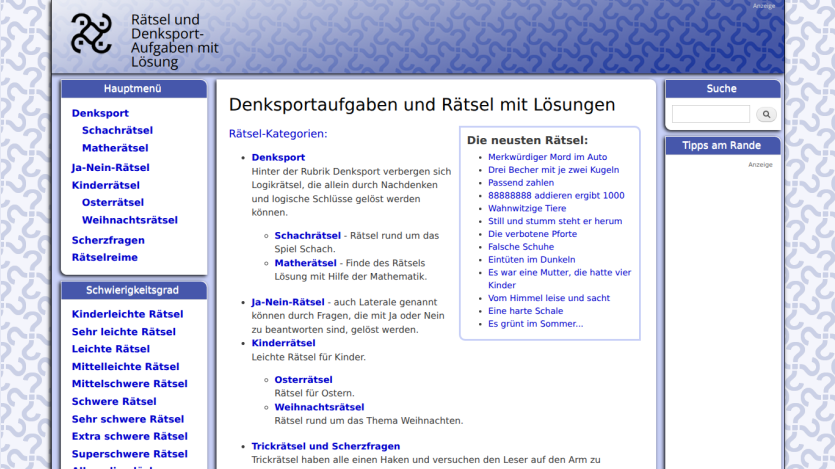Choose Kinderleichte Rätsel difficulty
Screen dimensions: 835x469
127,314
